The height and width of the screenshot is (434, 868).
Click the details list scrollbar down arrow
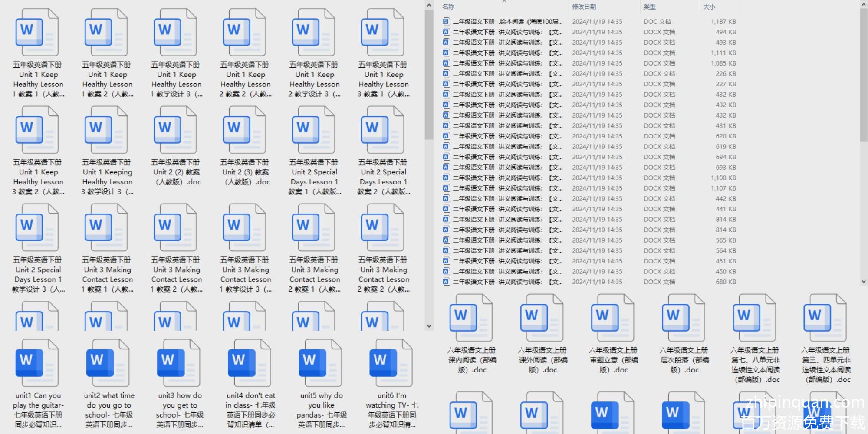(863, 282)
